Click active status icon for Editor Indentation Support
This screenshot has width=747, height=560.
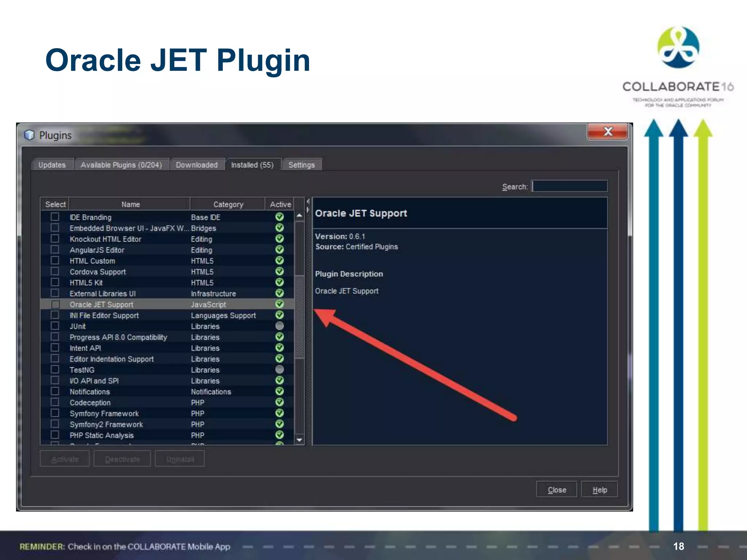tap(279, 359)
